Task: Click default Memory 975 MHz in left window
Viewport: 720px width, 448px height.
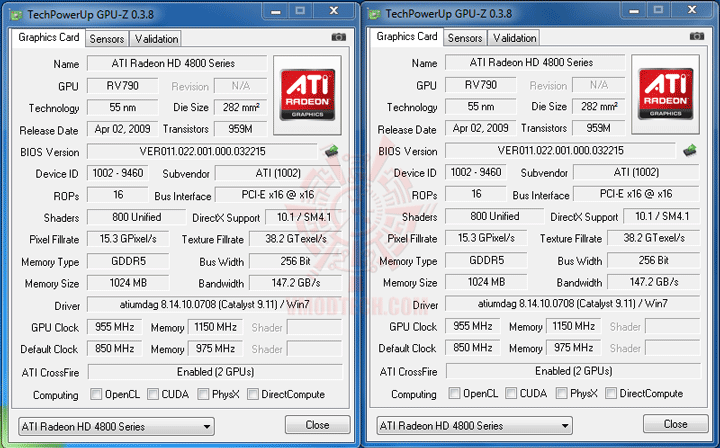Action: (x=215, y=348)
